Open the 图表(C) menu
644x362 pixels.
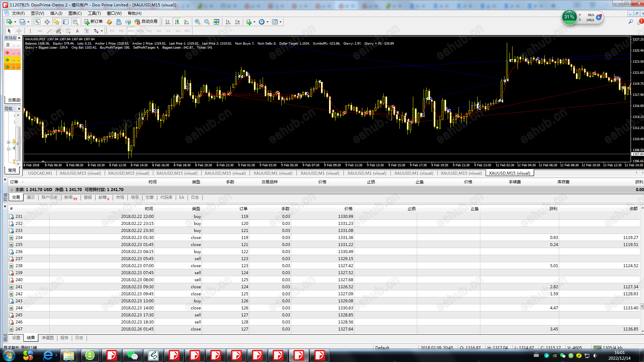click(75, 13)
